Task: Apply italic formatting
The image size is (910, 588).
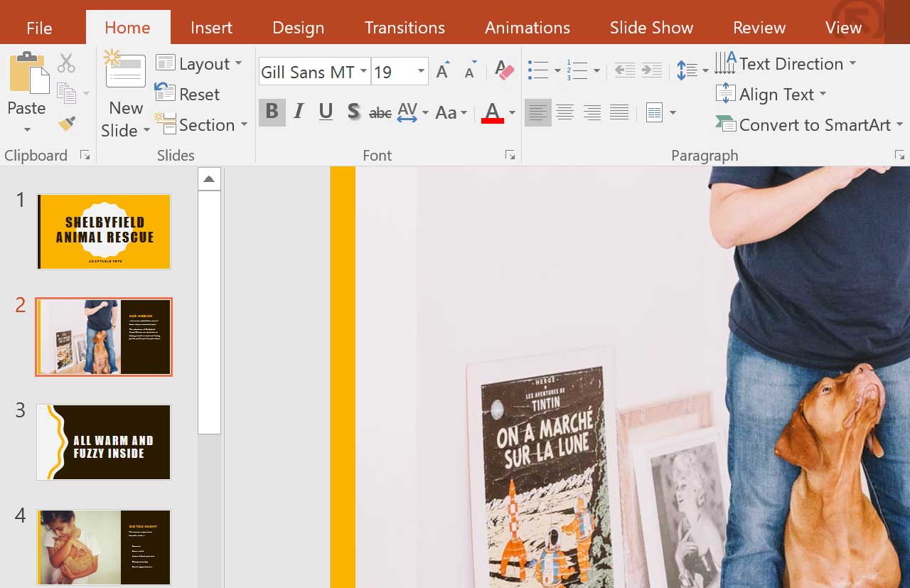Action: [299, 112]
